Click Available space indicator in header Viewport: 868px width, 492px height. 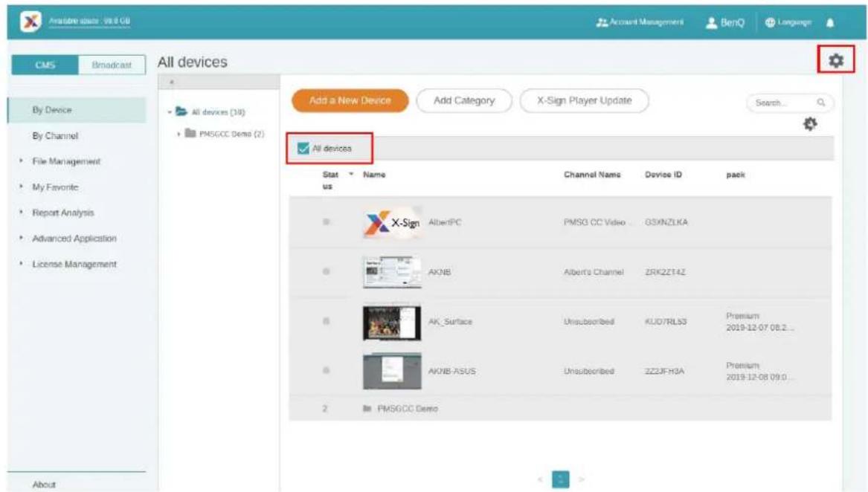90,21
